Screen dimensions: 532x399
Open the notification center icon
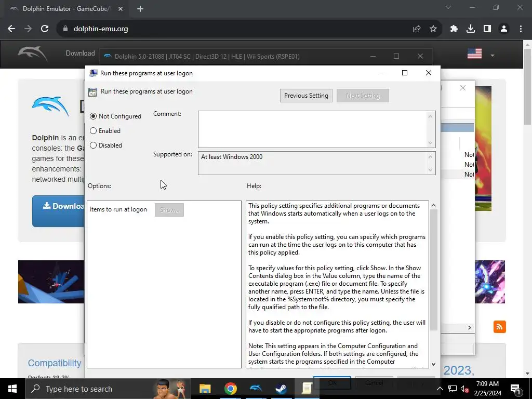click(515, 389)
